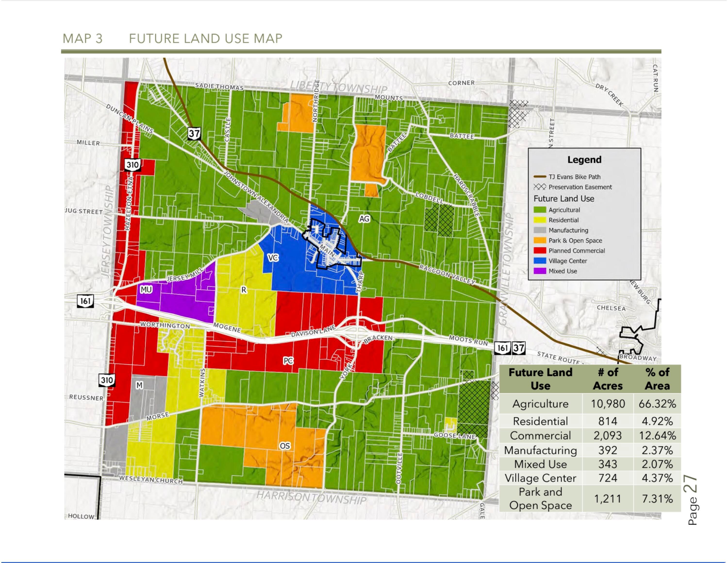
Task: Click the Future Land Use Map title
Action: pyautogui.click(x=206, y=39)
